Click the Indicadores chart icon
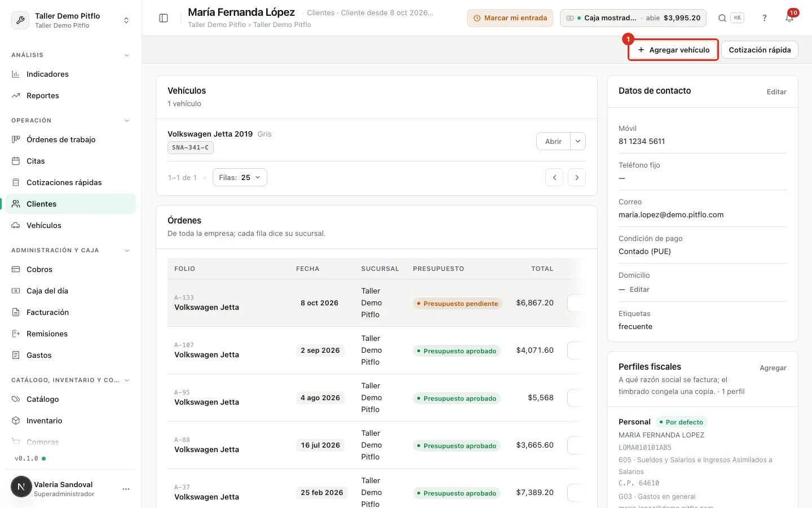This screenshot has height=508, width=812. 16,74
